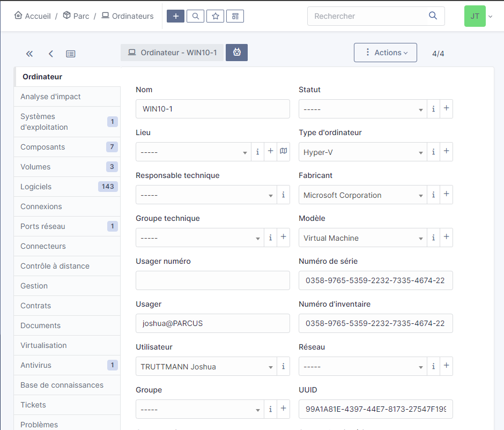This screenshot has height=430, width=504.
Task: Open the JT user profile menu
Action: click(478, 16)
